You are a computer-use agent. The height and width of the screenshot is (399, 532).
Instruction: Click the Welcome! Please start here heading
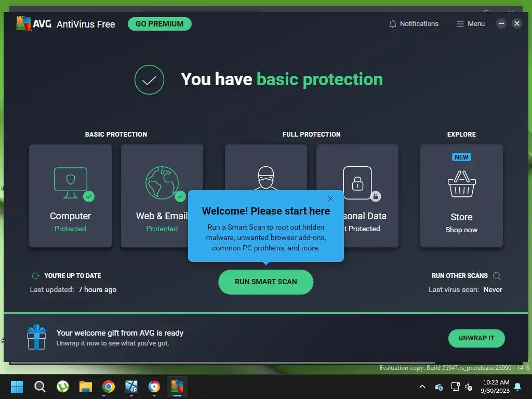(266, 211)
